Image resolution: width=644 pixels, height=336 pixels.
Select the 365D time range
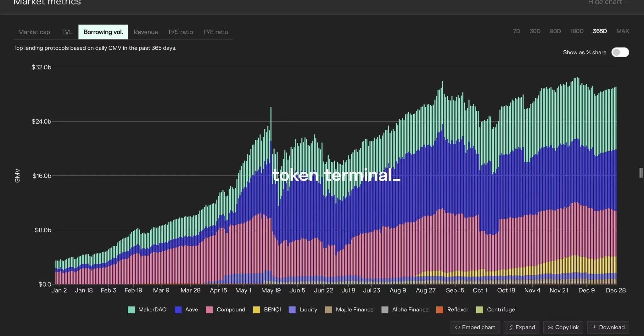tap(600, 31)
